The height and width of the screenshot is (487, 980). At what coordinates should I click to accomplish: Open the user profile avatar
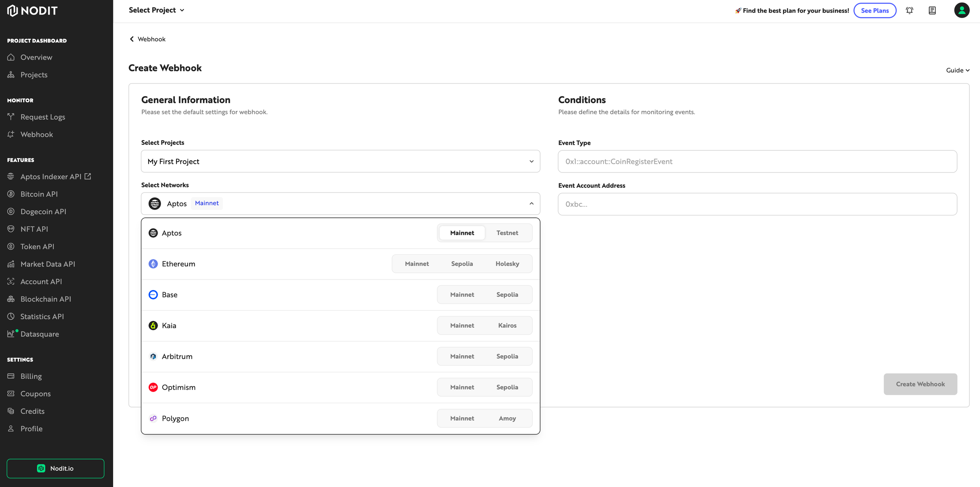(x=962, y=10)
